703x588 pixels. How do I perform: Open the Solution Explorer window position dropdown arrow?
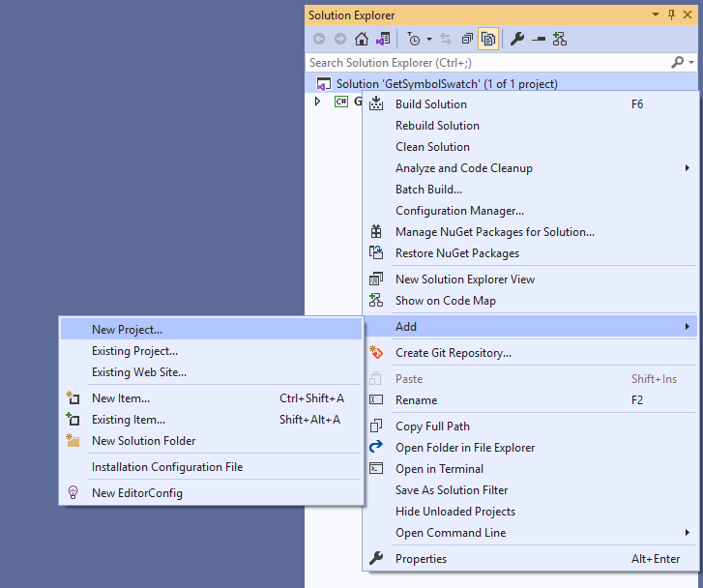(656, 15)
